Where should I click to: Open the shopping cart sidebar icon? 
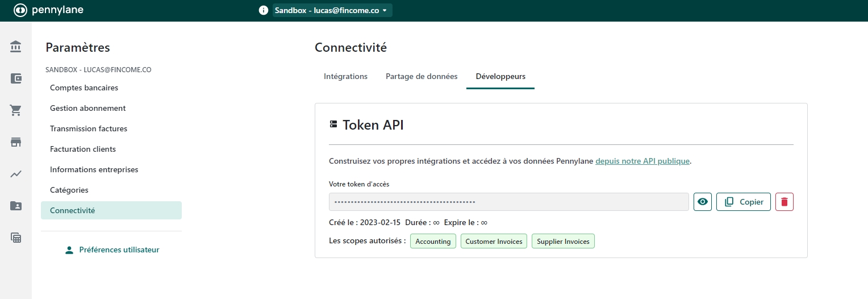[x=16, y=110]
